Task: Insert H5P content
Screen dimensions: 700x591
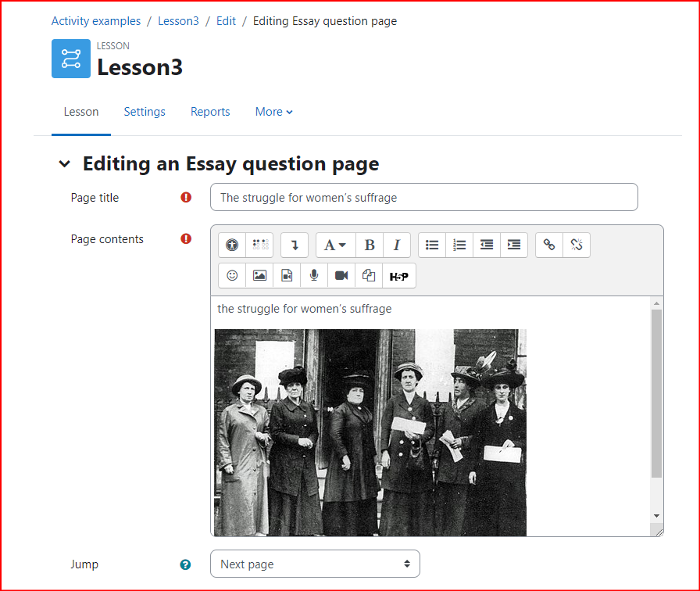Action: point(398,276)
